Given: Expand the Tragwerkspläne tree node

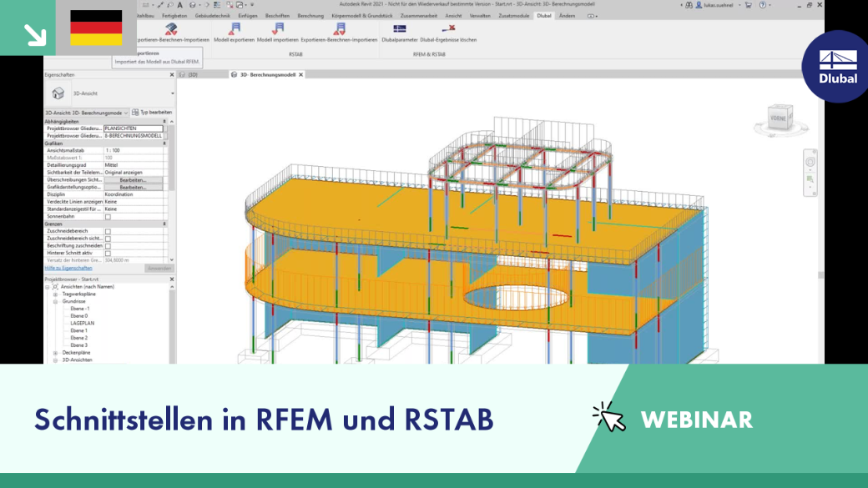Looking at the screenshot, I should (55, 294).
